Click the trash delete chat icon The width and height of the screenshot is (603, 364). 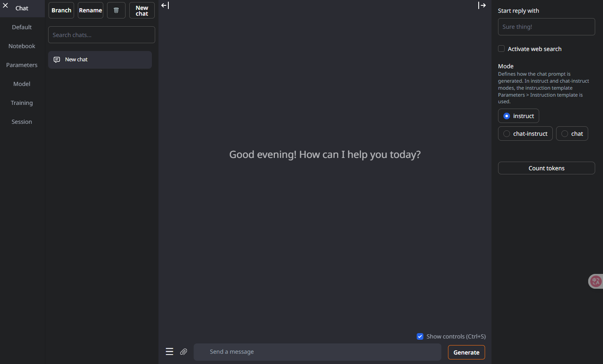point(116,10)
